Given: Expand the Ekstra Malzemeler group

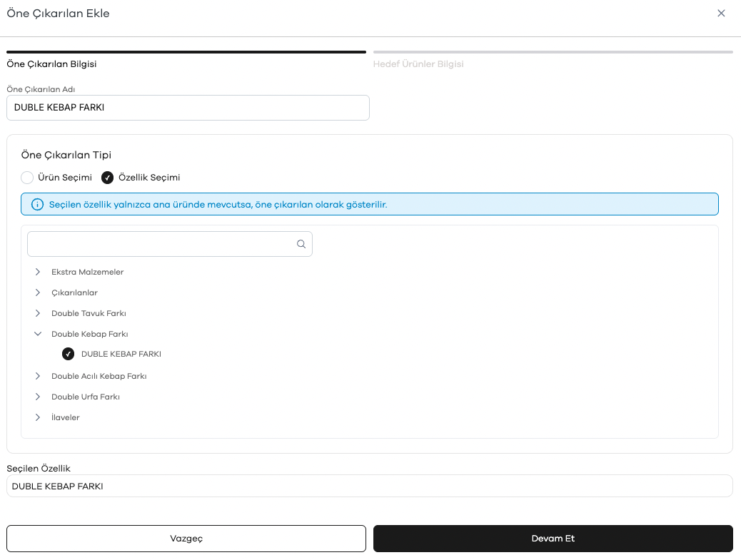Looking at the screenshot, I should pyautogui.click(x=38, y=272).
